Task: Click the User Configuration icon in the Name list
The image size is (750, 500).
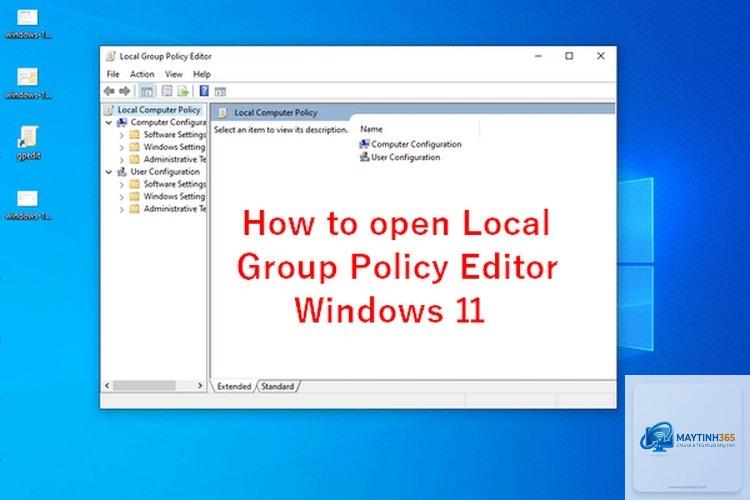Action: tap(364, 157)
